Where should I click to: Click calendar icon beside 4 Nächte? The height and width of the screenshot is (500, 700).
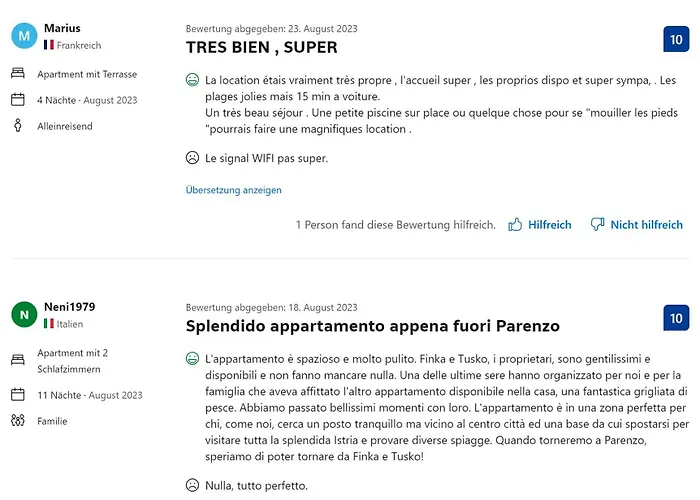pyautogui.click(x=17, y=100)
